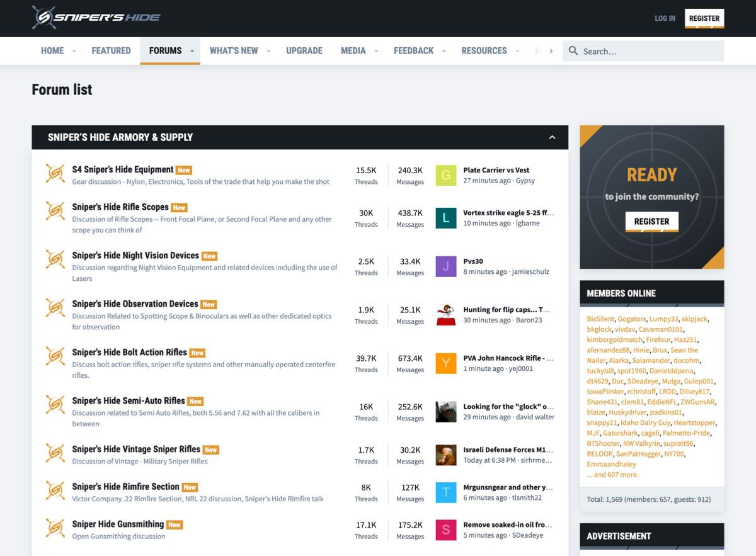Click the forum icon beside Rifle Scopes
Screen dimensions: 756x556
55,211
